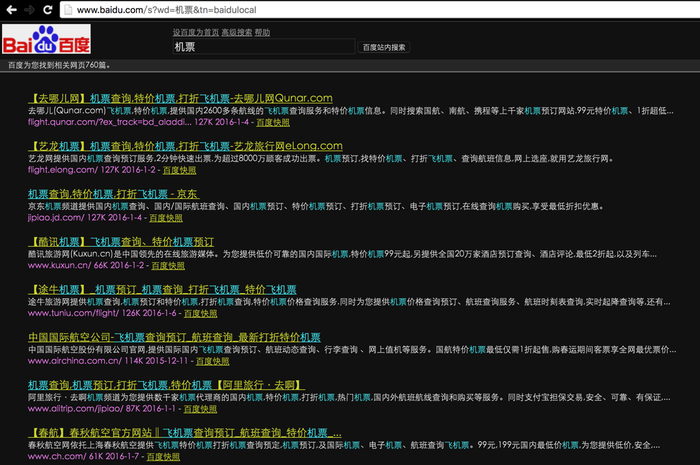The height and width of the screenshot is (465, 700).
Task: Reload the page with refresh icon
Action: point(47,9)
